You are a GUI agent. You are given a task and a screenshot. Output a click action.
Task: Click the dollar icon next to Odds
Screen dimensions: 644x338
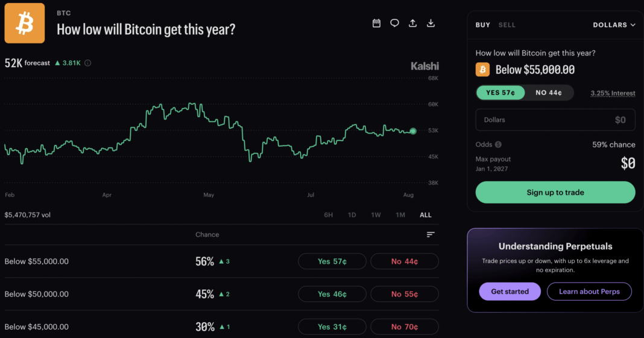[498, 144]
